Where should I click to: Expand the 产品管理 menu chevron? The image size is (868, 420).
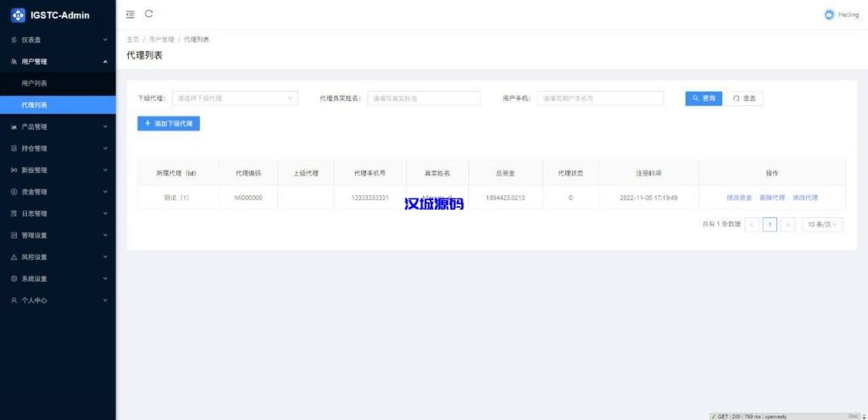coord(105,127)
